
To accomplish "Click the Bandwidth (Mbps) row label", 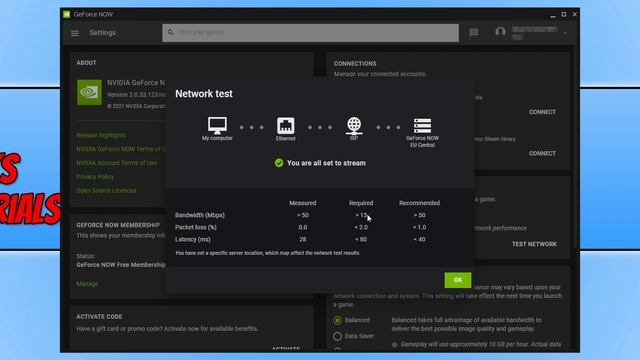I will (x=200, y=215).
